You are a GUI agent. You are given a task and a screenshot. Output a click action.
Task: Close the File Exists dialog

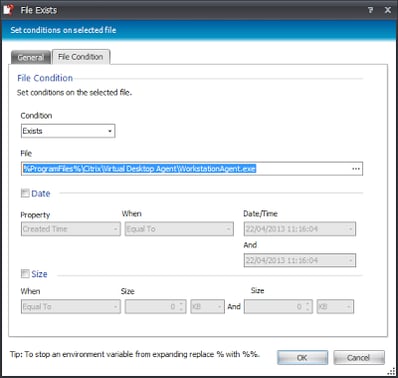[388, 10]
